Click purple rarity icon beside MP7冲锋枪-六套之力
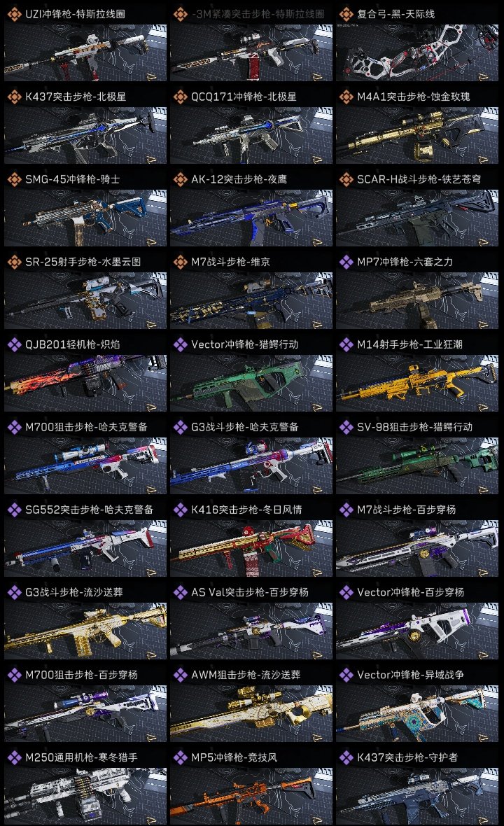The width and height of the screenshot is (504, 826). [346, 262]
